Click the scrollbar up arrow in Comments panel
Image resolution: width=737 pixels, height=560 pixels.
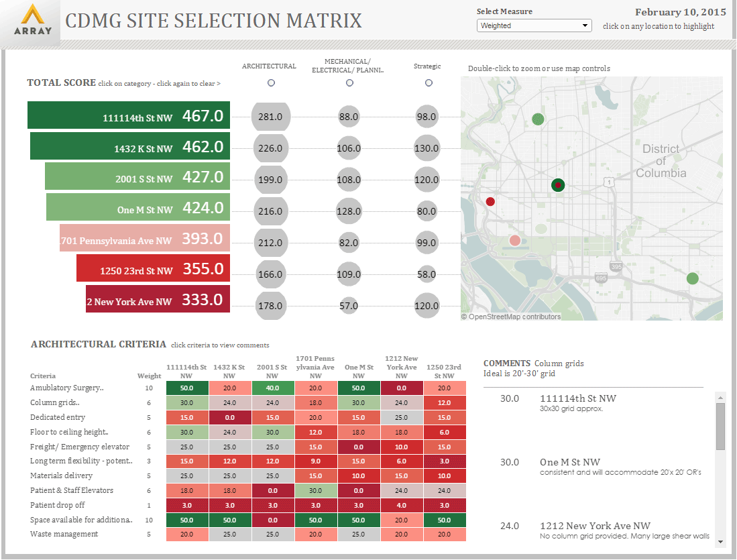[722, 396]
